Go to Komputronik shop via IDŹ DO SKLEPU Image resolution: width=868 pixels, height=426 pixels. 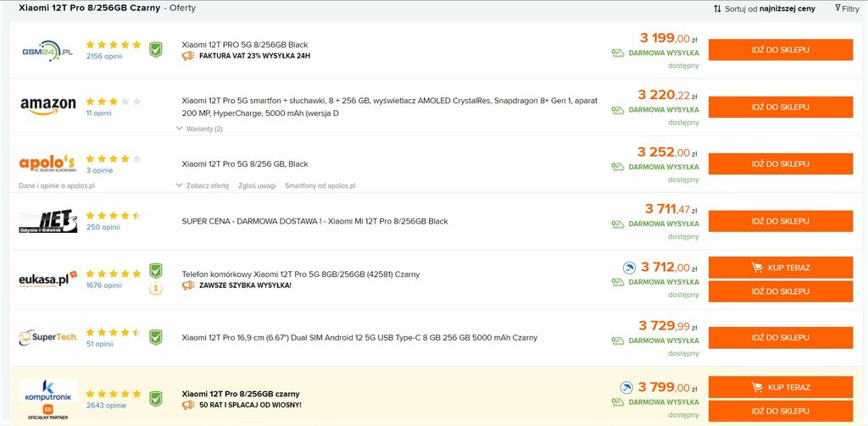coord(781,411)
